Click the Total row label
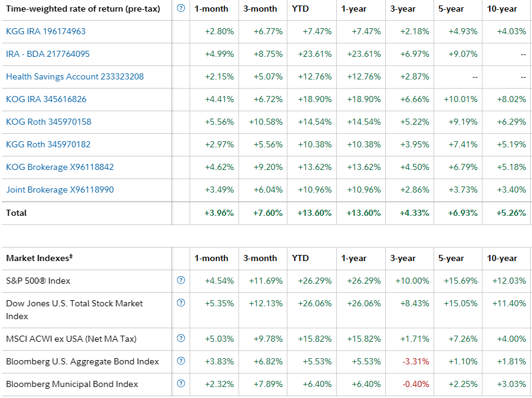Viewport: 532px width, 398px height. point(15,213)
